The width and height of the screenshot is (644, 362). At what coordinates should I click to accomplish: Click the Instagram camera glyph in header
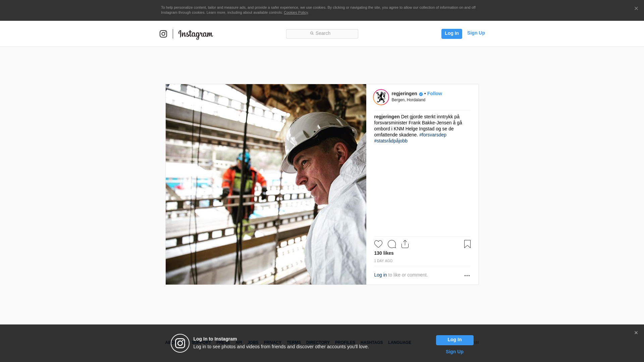(163, 34)
